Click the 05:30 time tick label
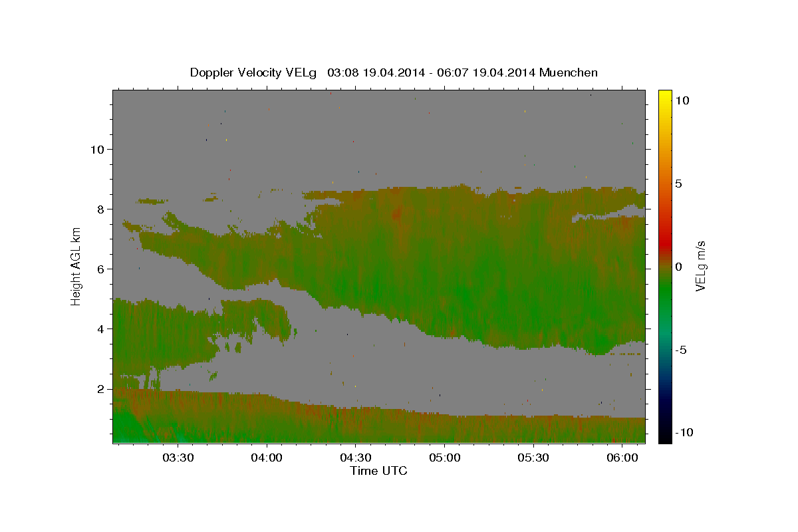This screenshot has height=532, width=798. [x=533, y=458]
